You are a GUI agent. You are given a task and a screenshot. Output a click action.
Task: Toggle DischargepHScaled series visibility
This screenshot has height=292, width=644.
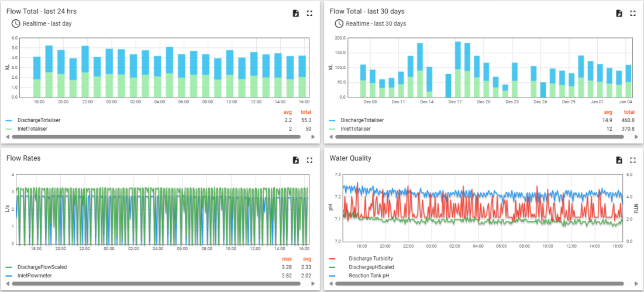click(x=371, y=267)
